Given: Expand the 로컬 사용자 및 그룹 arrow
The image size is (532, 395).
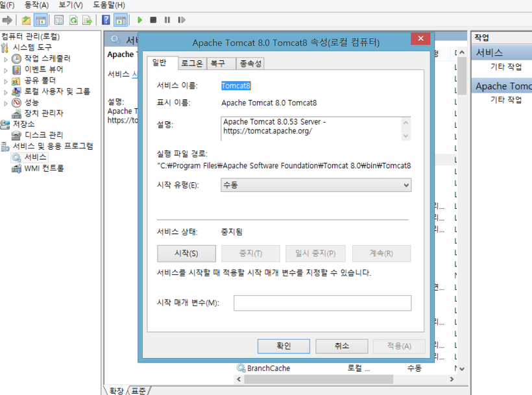Looking at the screenshot, I should 5,92.
